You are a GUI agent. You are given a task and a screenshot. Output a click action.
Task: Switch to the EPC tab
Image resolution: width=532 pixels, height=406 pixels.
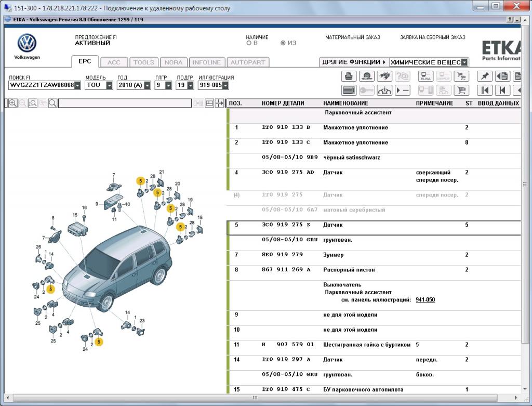(85, 61)
